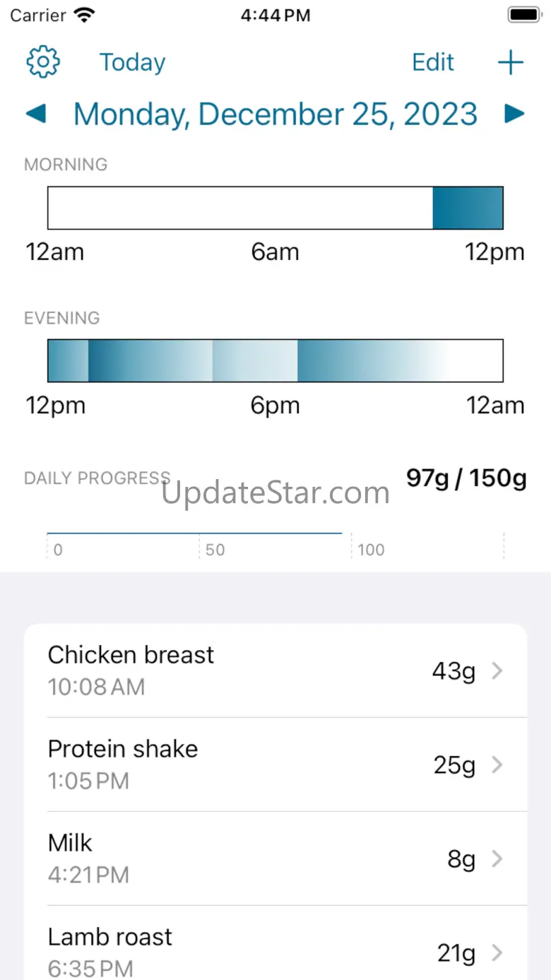Jump to Today
Image resolution: width=551 pixels, height=980 pixels.
(132, 62)
